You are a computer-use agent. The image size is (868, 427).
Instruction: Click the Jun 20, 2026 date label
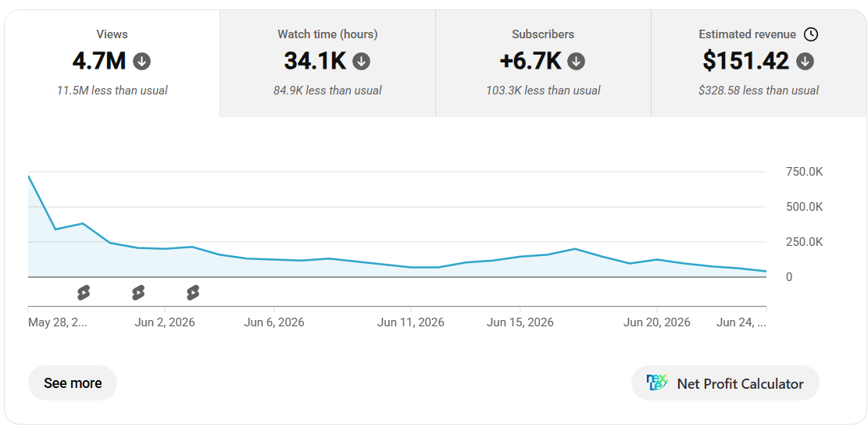pos(656,322)
